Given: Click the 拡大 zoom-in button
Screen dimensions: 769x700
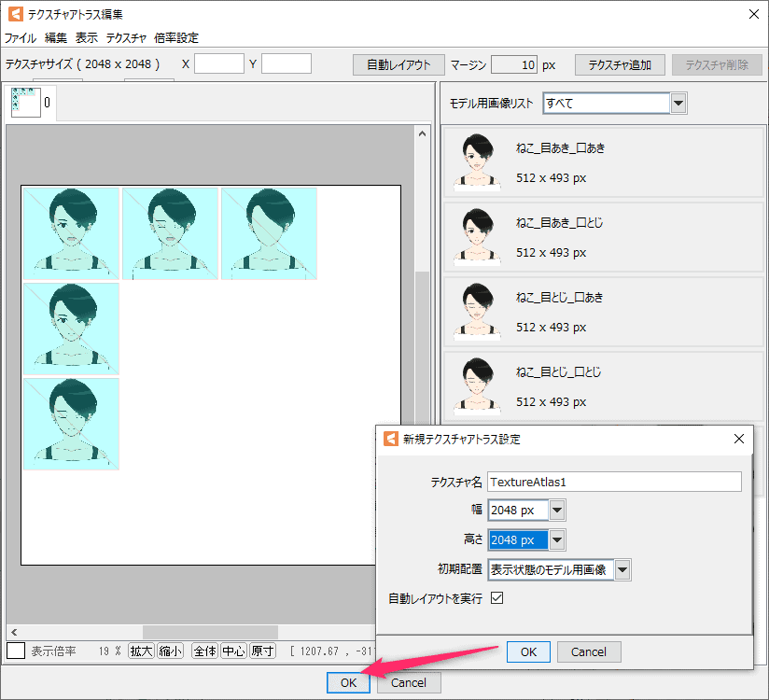Looking at the screenshot, I should pyautogui.click(x=141, y=651).
